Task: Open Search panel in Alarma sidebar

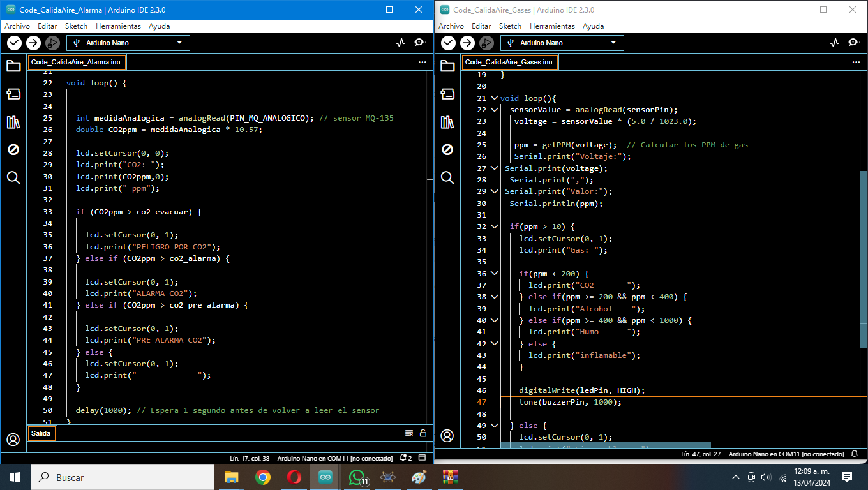Action: (13, 177)
